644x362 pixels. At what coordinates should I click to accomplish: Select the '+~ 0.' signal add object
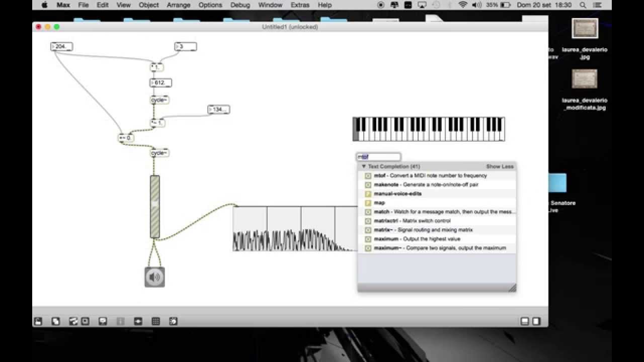pyautogui.click(x=126, y=138)
